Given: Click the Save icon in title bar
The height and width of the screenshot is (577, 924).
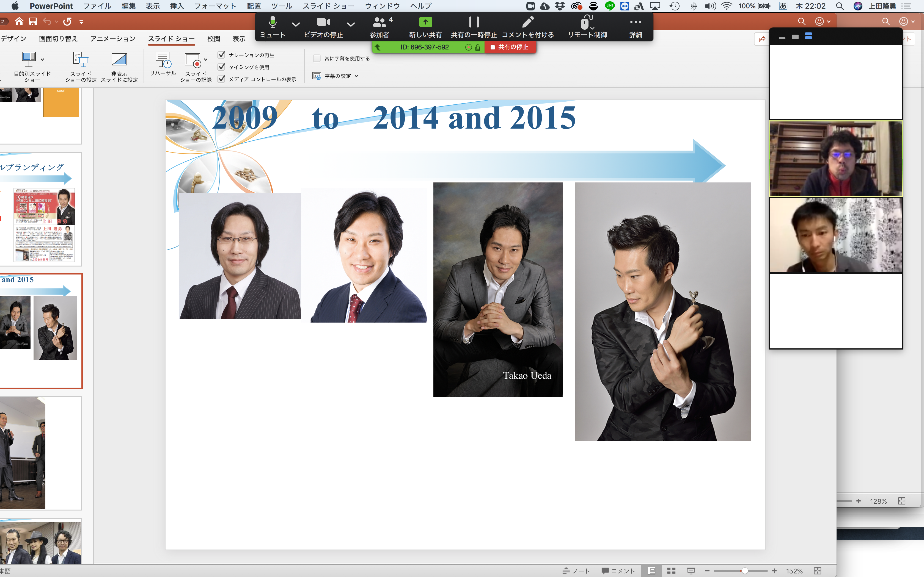Looking at the screenshot, I should [x=33, y=21].
